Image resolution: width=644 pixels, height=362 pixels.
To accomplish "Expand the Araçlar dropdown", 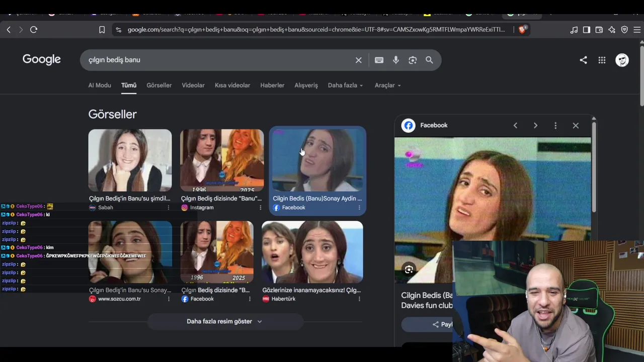I will [x=388, y=85].
